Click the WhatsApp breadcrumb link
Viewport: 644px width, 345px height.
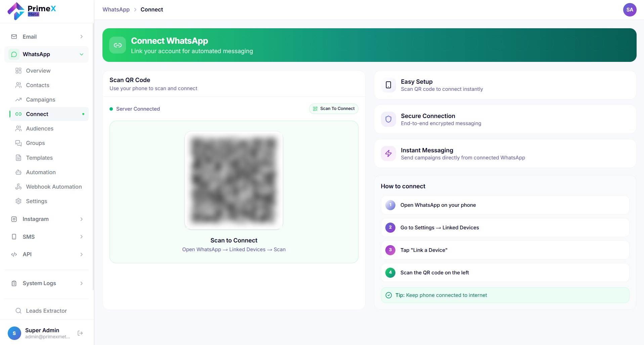(116, 9)
